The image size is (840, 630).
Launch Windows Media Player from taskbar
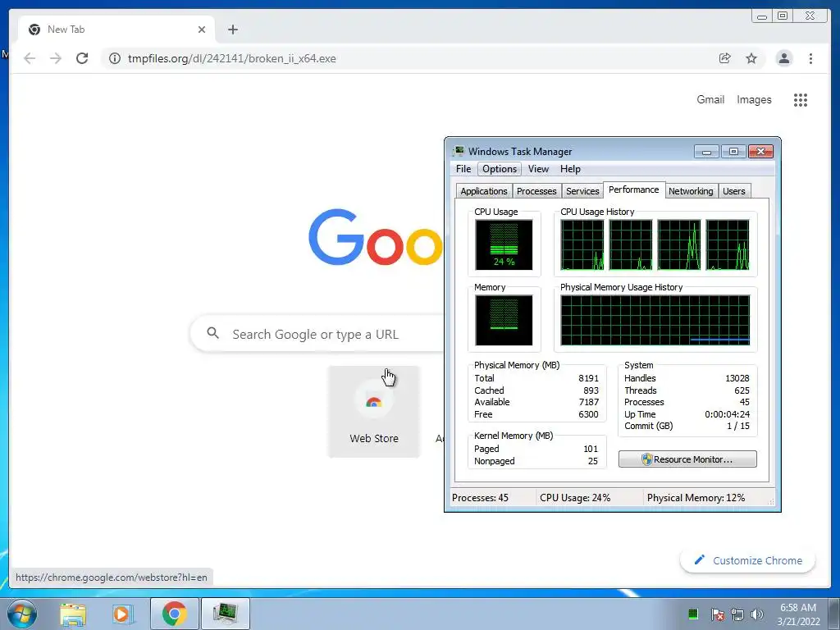pos(122,614)
